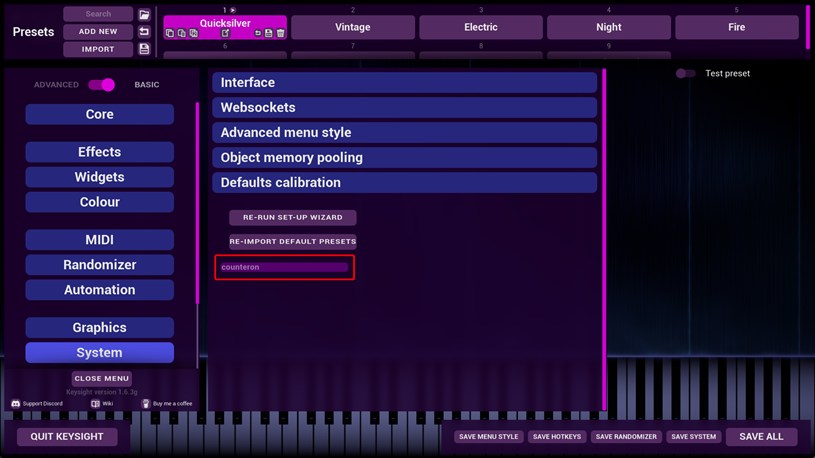The height and width of the screenshot is (458, 815).
Task: Expand Object memory pooling section
Action: [404, 158]
